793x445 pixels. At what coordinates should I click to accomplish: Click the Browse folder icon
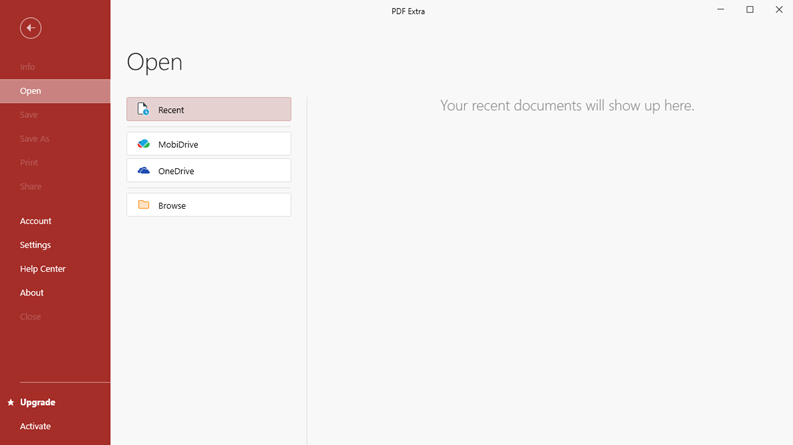click(x=144, y=205)
